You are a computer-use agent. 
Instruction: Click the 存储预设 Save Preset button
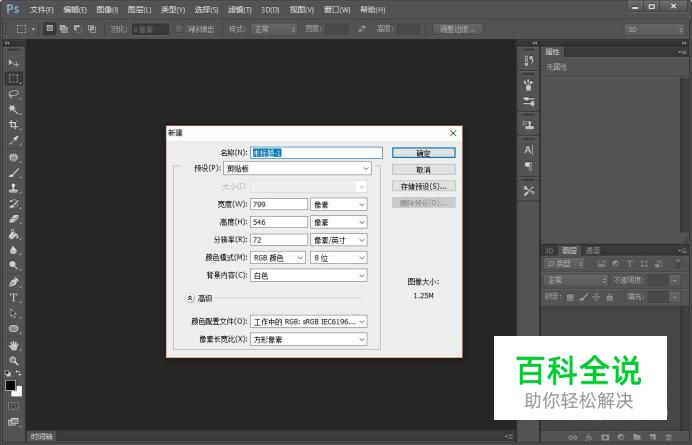tap(423, 186)
